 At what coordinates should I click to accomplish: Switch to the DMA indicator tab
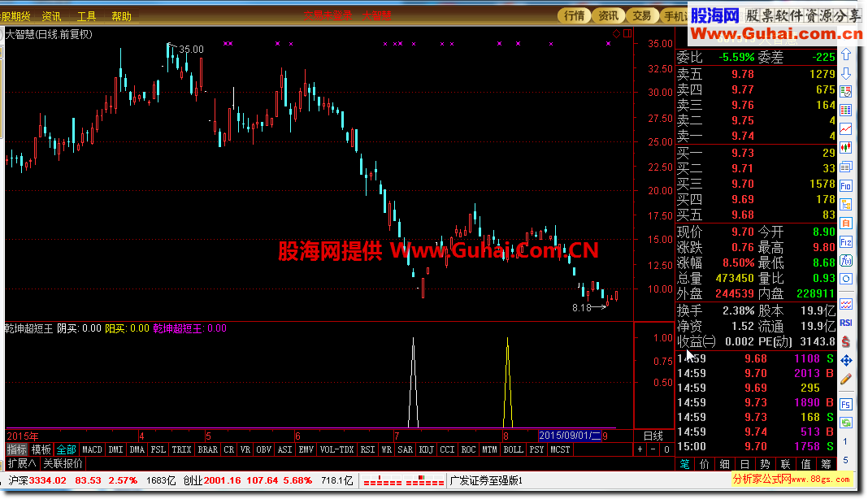tap(137, 449)
